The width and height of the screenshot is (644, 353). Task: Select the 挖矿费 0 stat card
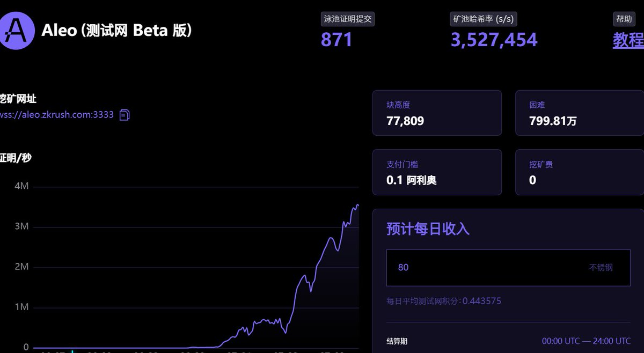579,172
